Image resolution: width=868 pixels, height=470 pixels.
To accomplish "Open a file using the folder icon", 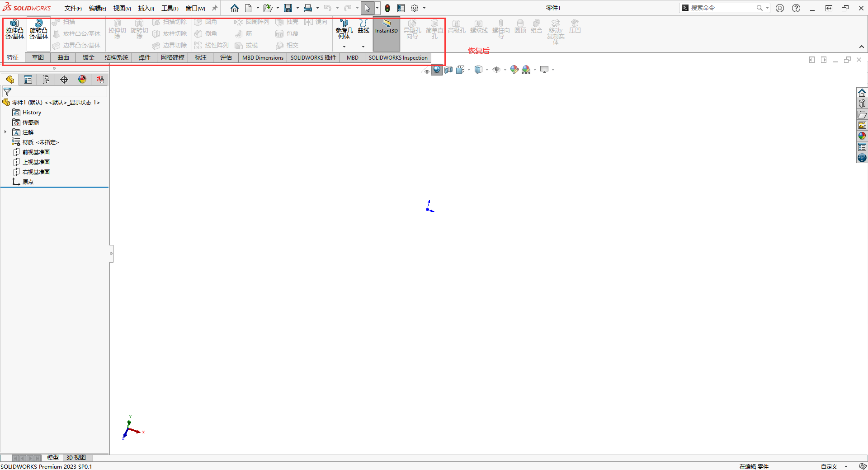I will point(268,8).
